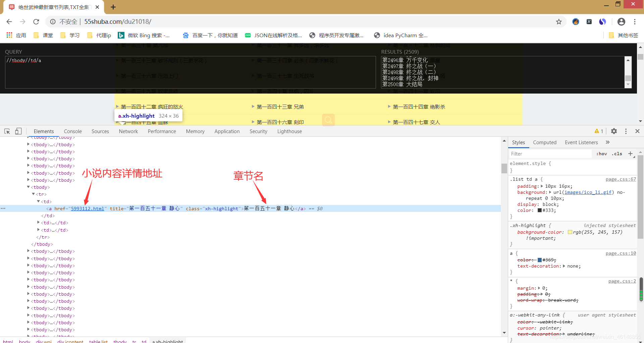Open DevTools settings gear
The image size is (644, 343).
coord(614,131)
